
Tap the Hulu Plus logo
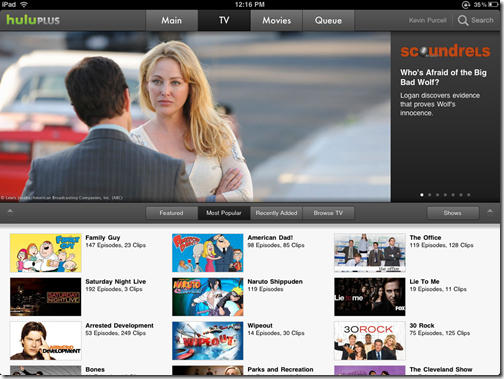[x=33, y=20]
